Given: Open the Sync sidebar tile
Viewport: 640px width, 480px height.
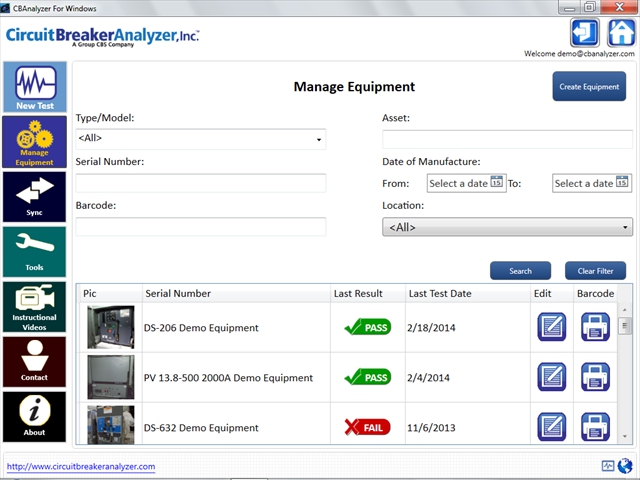Looking at the screenshot, I should (x=35, y=197).
